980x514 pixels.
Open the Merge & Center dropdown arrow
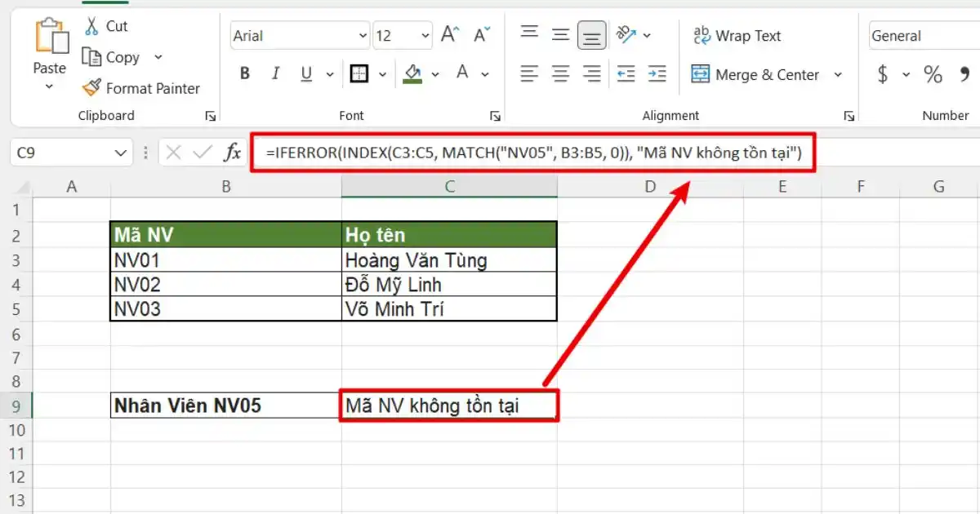pos(838,74)
